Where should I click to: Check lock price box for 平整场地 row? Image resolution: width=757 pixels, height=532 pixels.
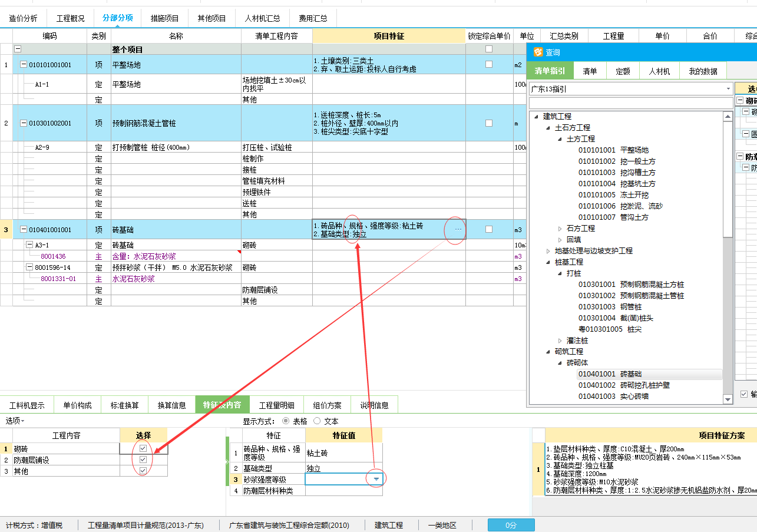(x=488, y=64)
